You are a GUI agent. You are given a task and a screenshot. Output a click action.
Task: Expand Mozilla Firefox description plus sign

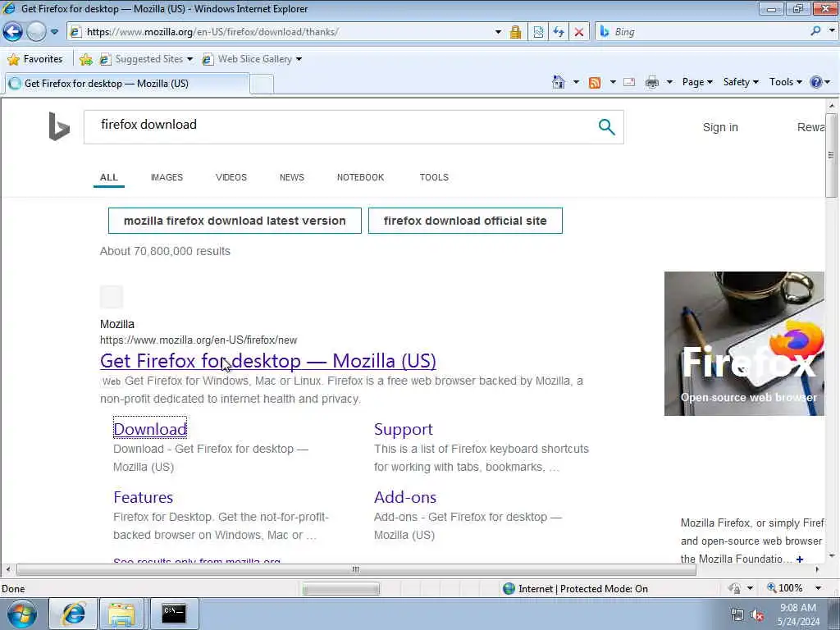(x=800, y=559)
